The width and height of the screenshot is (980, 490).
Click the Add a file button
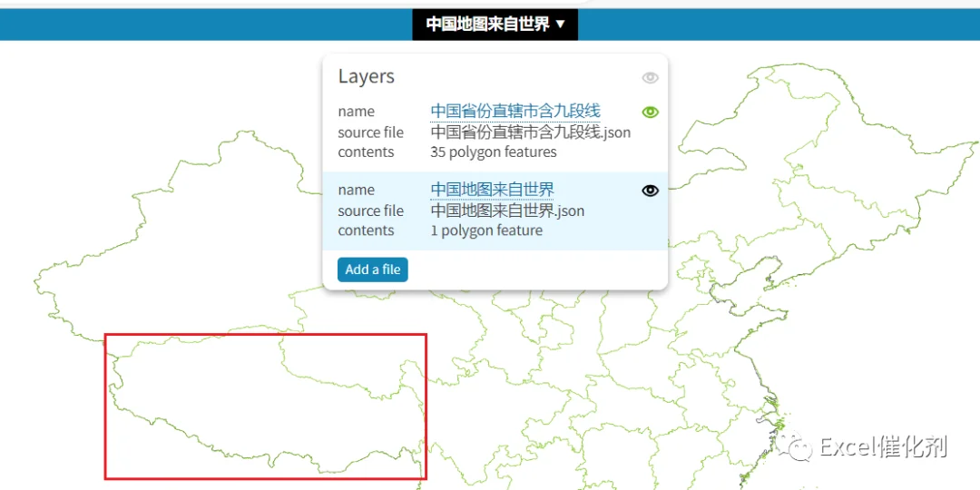pyautogui.click(x=373, y=269)
